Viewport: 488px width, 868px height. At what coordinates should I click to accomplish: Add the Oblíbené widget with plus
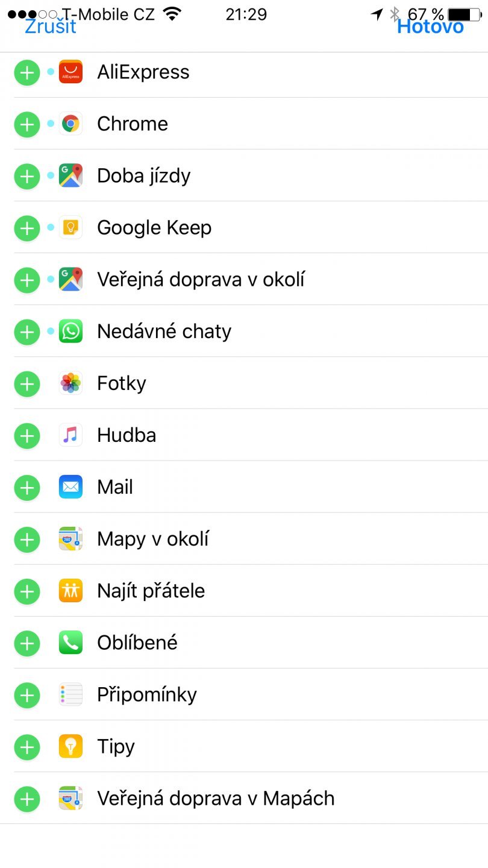point(27,643)
